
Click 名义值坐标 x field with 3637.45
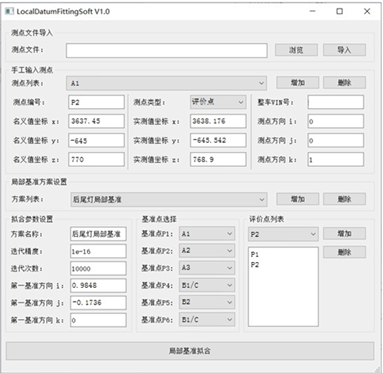(x=96, y=121)
